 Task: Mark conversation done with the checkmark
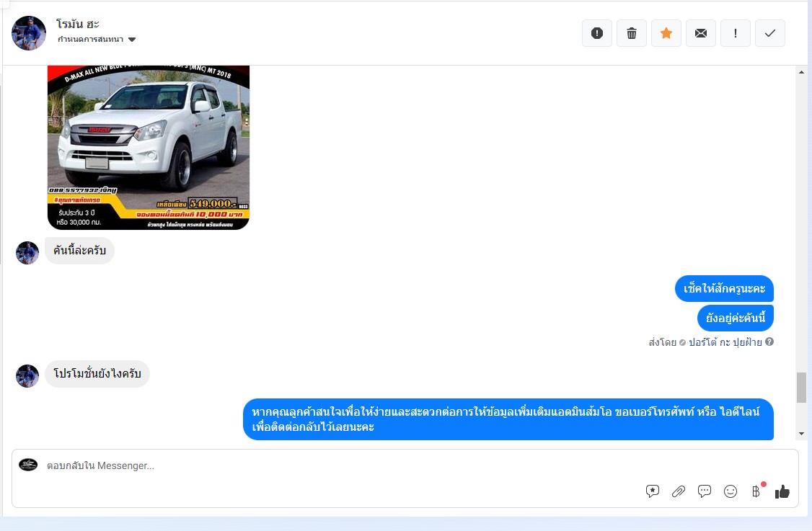click(770, 33)
